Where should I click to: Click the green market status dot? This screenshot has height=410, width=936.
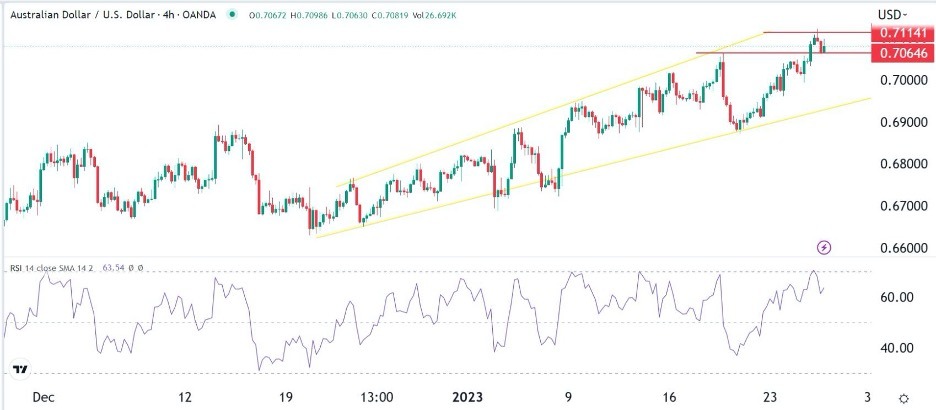coord(233,15)
